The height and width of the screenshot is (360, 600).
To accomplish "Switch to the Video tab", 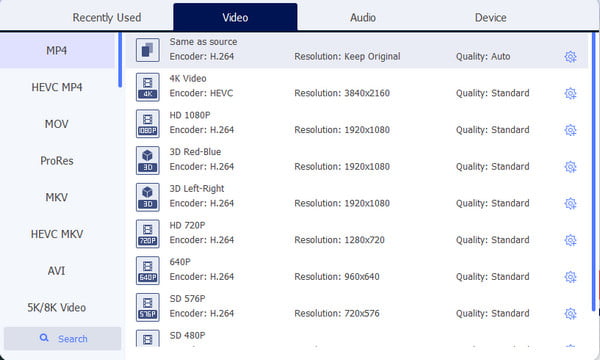I will click(235, 17).
